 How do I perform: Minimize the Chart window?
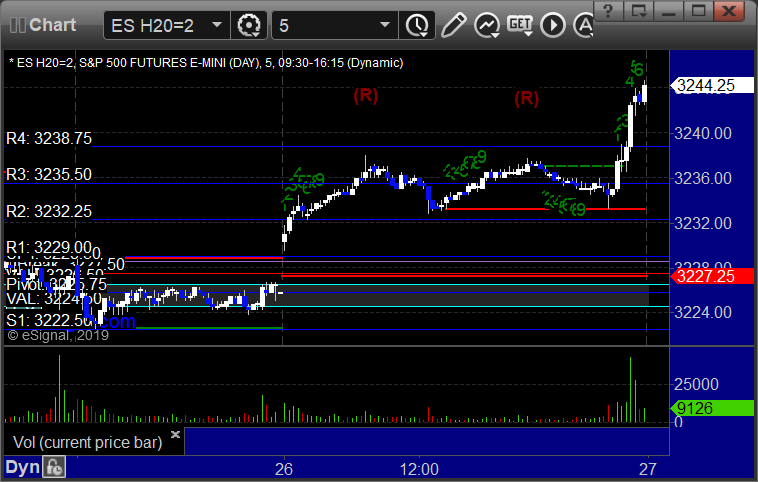[669, 10]
